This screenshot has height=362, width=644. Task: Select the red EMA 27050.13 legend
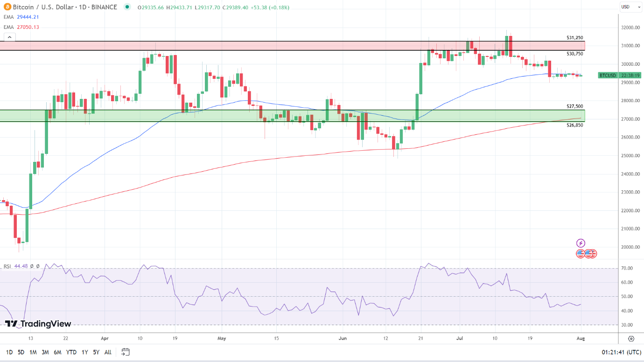[x=21, y=27]
